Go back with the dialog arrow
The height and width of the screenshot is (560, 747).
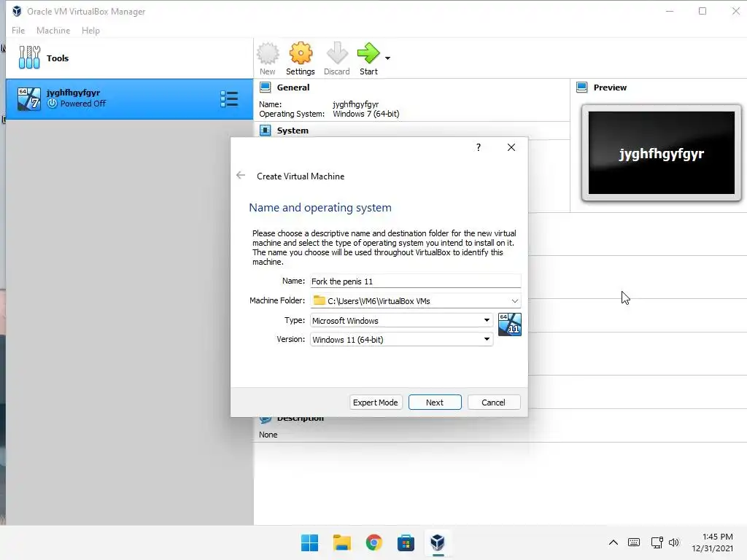(241, 175)
